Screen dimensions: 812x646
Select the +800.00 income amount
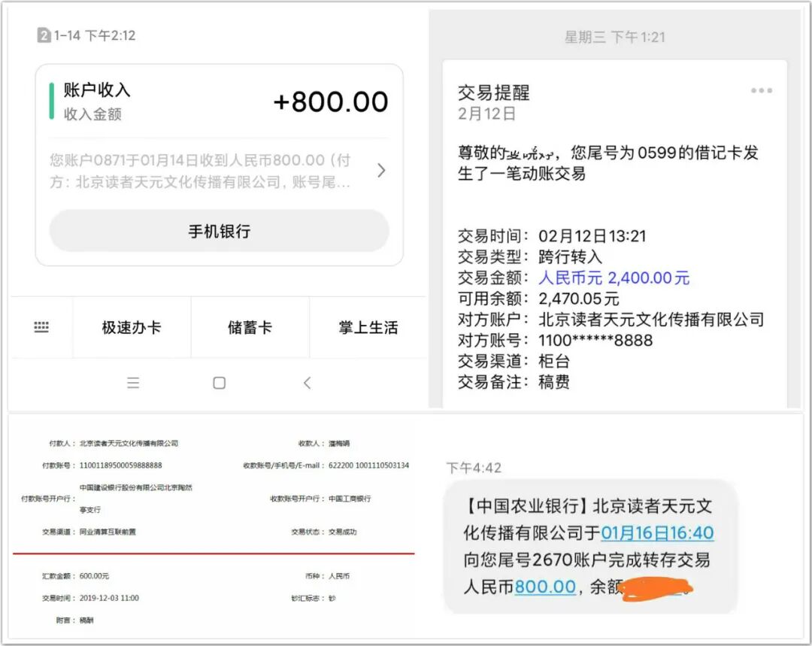(x=330, y=102)
